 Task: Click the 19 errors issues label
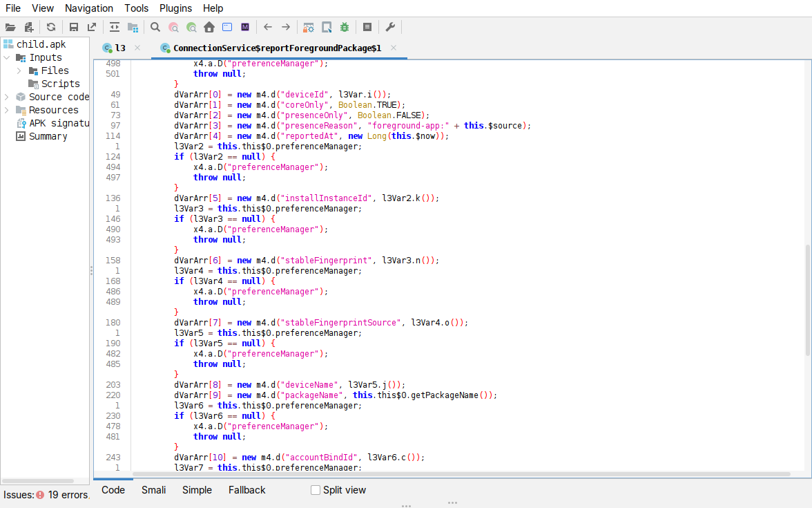(68, 495)
